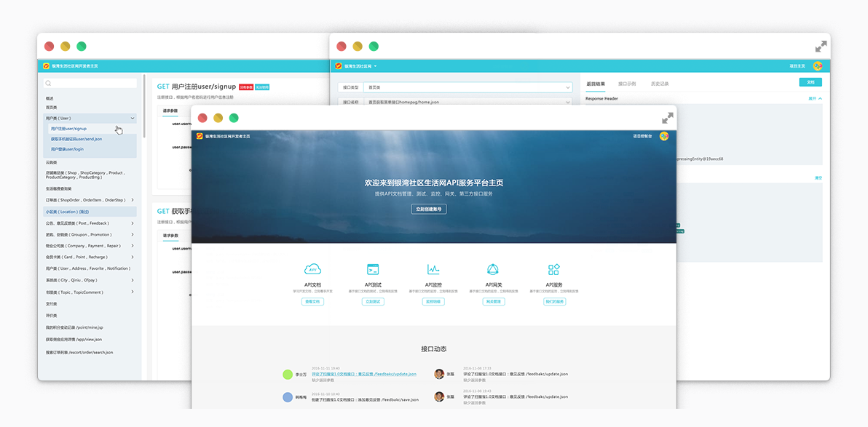
Task: Switch to the 历史记录 tab
Action: (x=660, y=84)
